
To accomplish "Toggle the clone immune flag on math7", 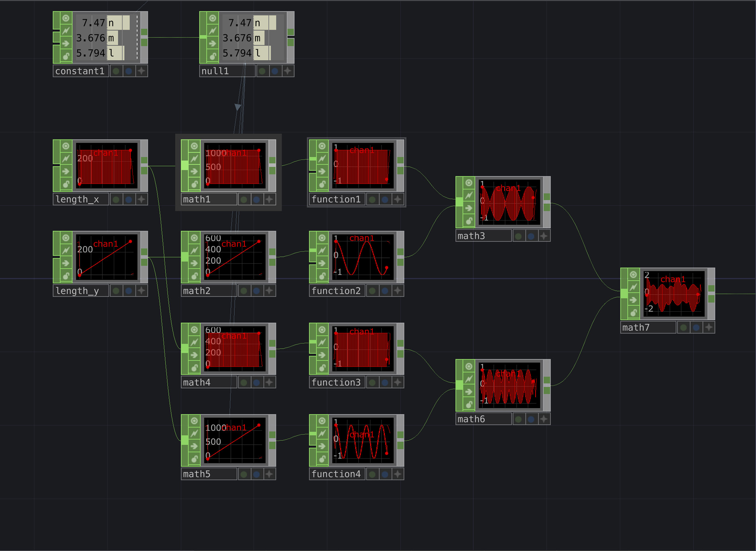I will [633, 287].
